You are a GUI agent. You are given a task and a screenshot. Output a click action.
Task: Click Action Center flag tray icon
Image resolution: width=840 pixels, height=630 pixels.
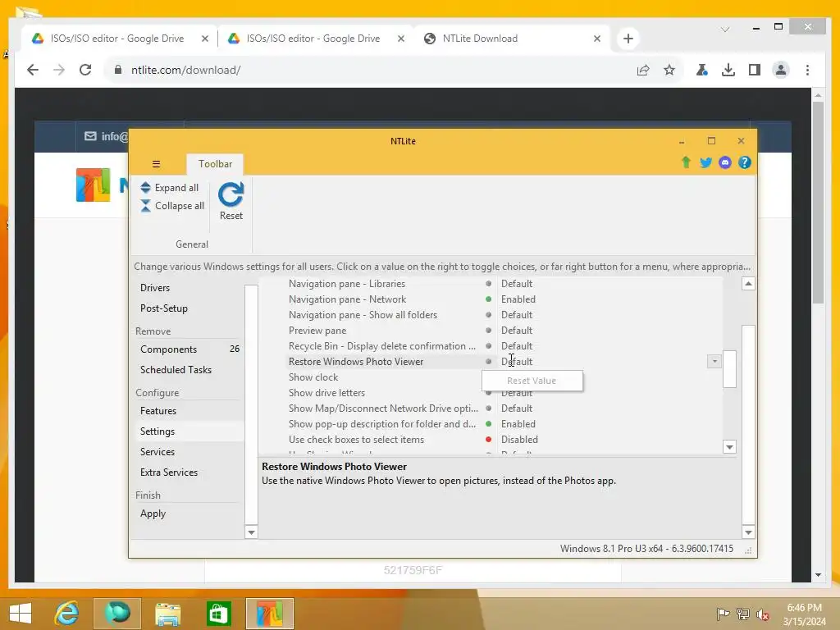[x=723, y=614]
